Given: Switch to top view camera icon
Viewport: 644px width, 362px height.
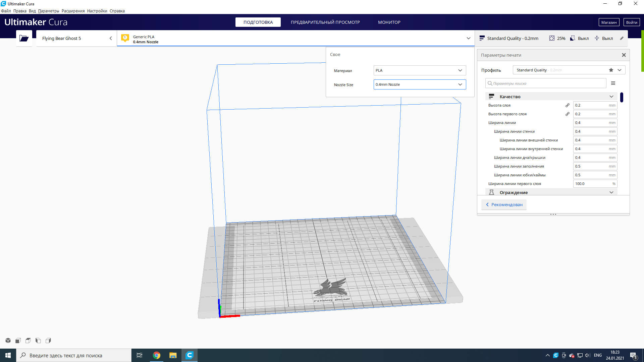Looking at the screenshot, I should [28, 341].
